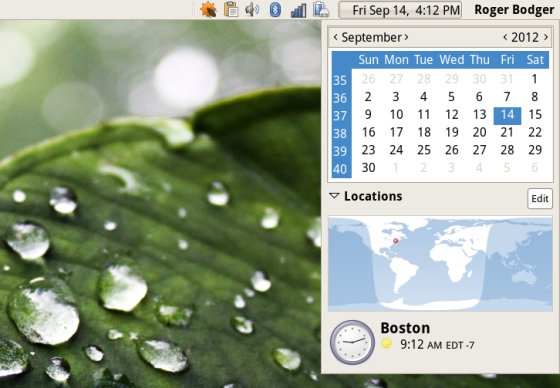Select September 18 in calendar

click(x=424, y=133)
